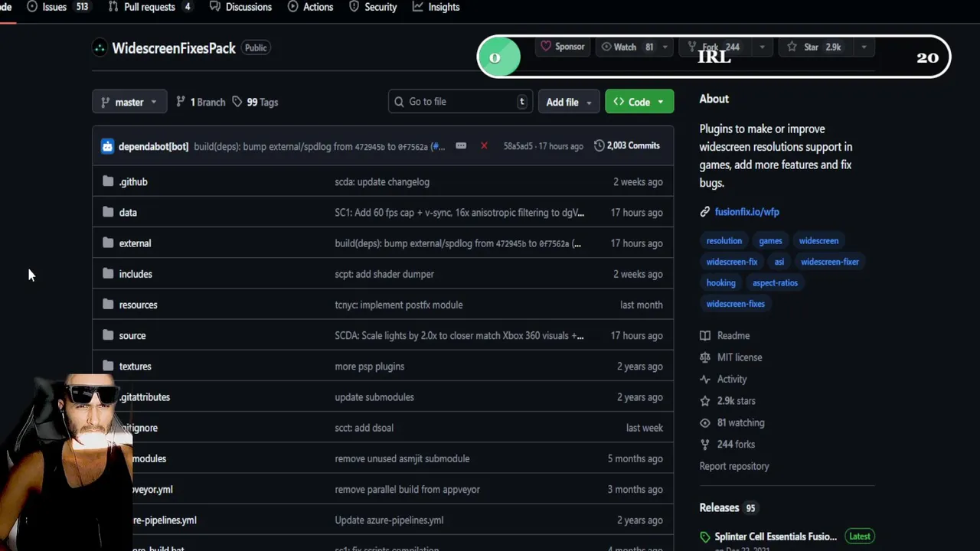This screenshot has height=551, width=980.
Task: Open the Add file dropdown
Action: click(x=569, y=102)
